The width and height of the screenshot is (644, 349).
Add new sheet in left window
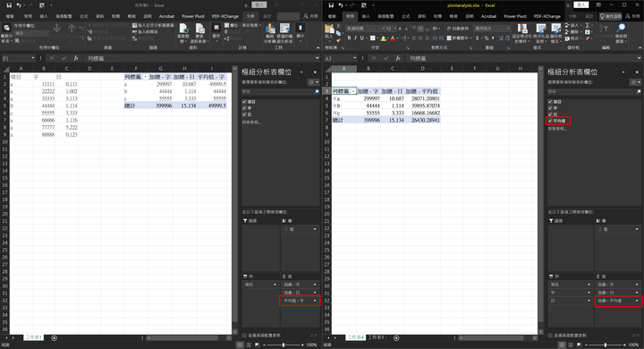(54, 338)
